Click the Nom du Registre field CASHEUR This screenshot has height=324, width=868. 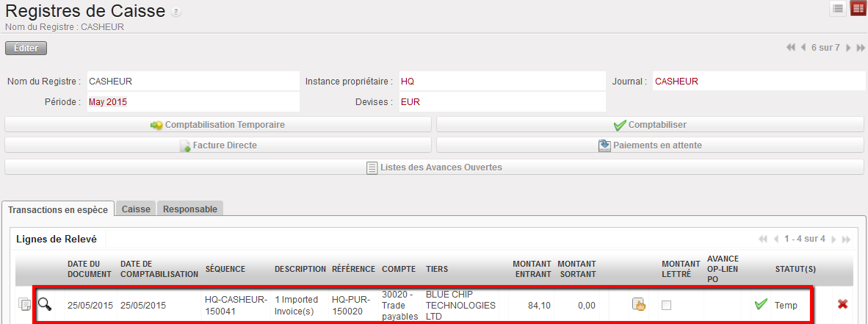point(192,82)
